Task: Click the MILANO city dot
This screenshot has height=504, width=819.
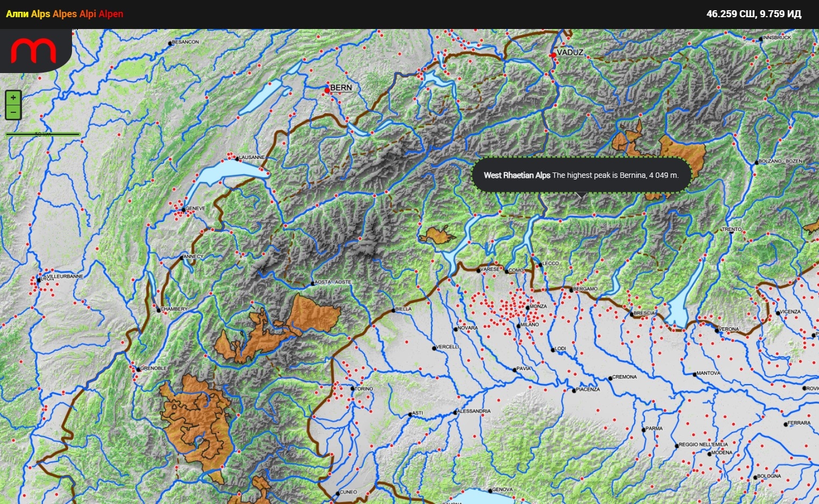Action: 519,326
